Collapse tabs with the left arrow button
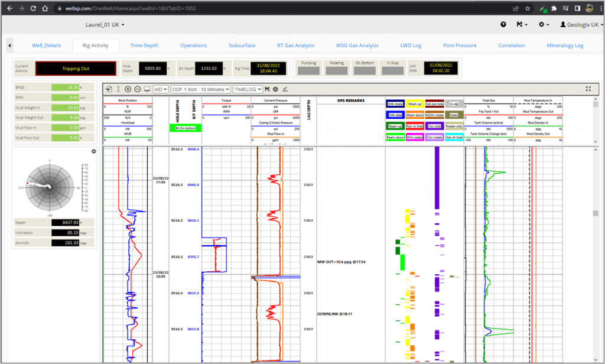The height and width of the screenshot is (364, 605). point(9,45)
